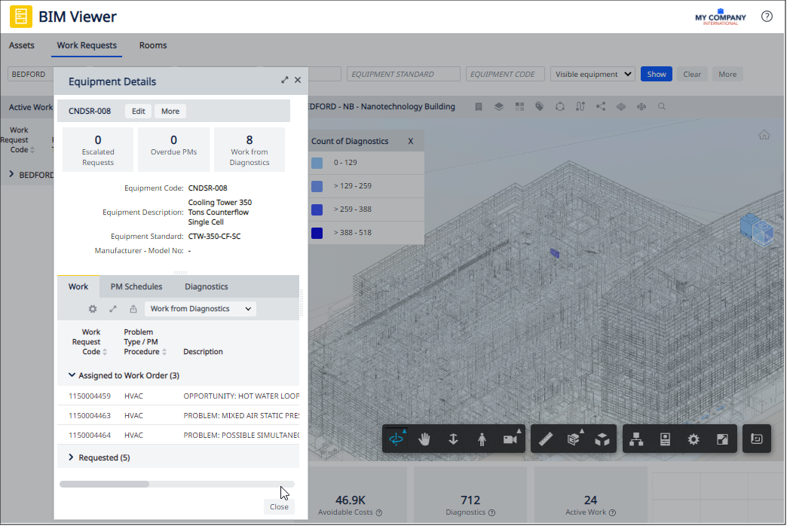Start First Person walk tool
This screenshot has width=793, height=532.
tap(482, 441)
